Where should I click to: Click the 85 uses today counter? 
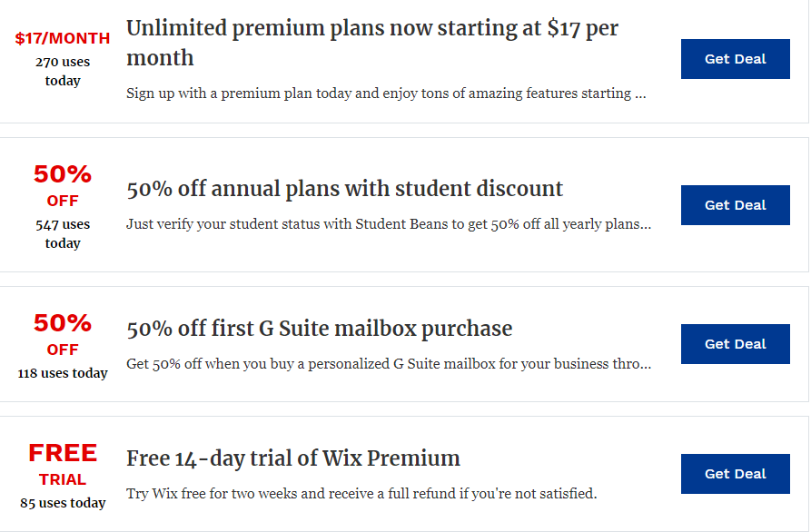pos(62,502)
